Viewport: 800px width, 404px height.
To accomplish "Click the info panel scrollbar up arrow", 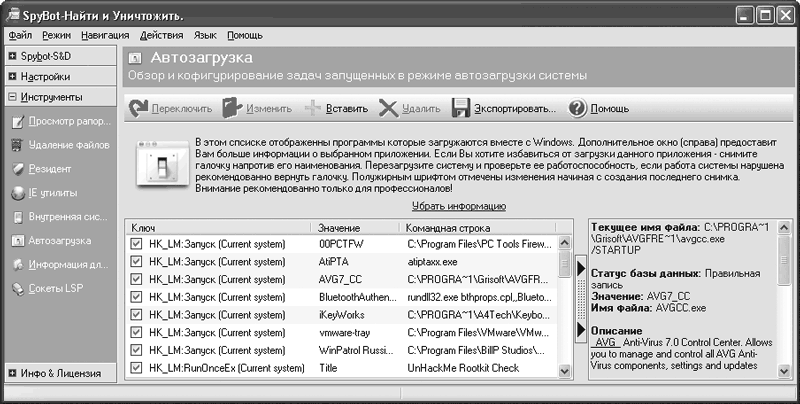I will (785, 227).
